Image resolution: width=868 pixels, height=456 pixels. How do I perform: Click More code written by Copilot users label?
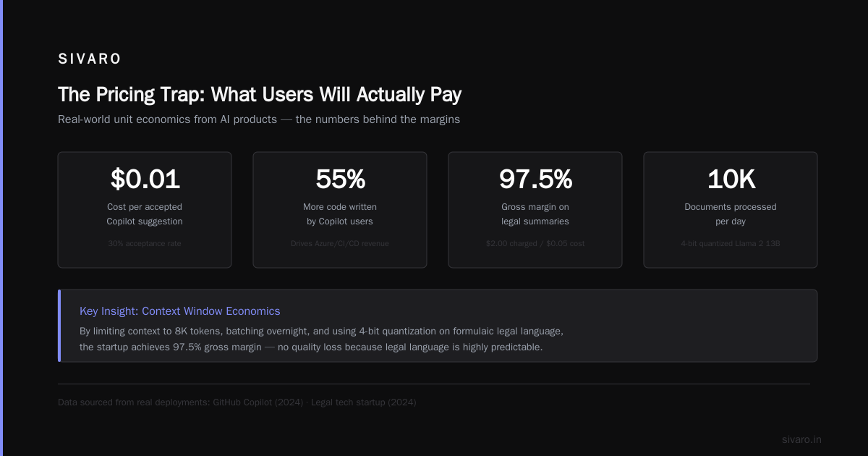click(x=340, y=214)
